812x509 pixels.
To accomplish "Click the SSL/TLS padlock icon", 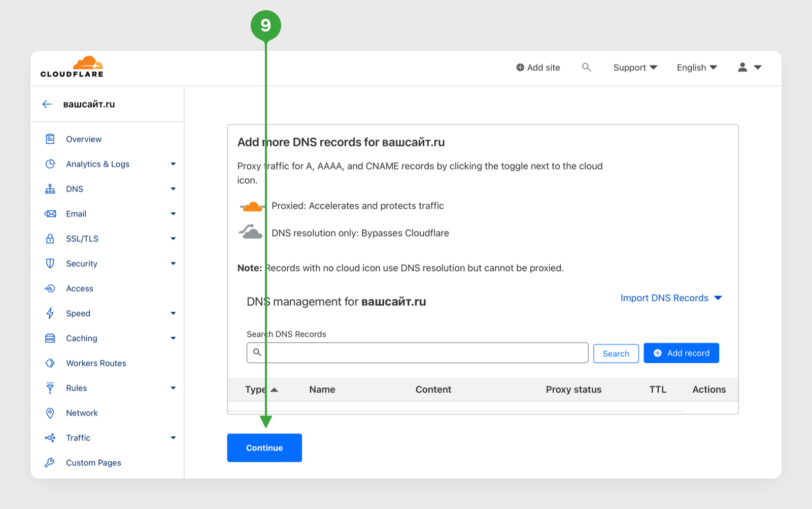I will (x=50, y=238).
